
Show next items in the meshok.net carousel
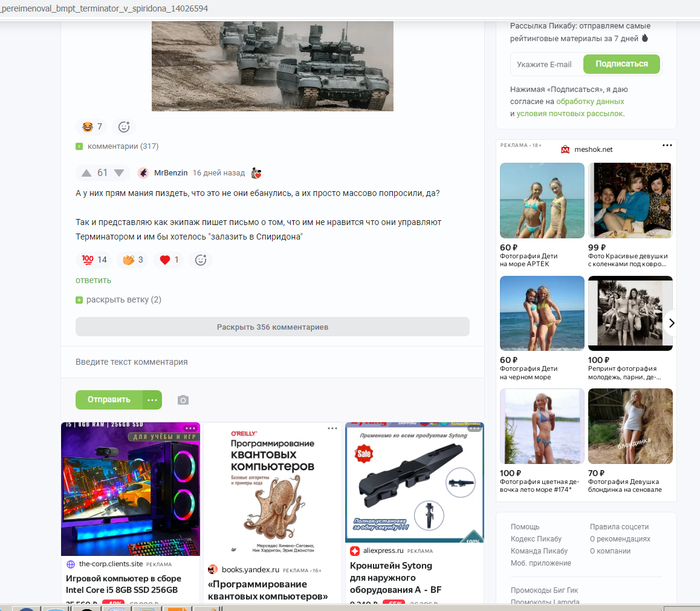(x=671, y=323)
